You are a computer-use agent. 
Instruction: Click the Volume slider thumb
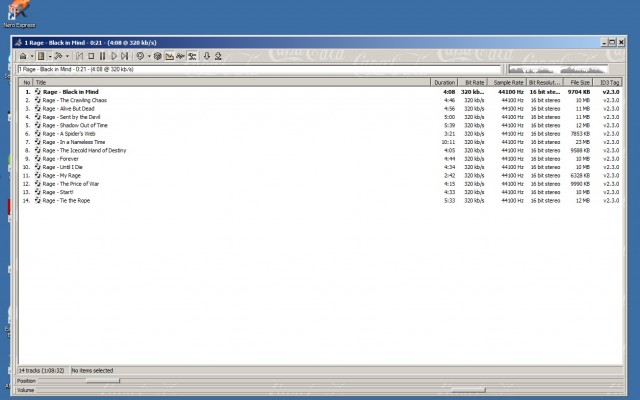(468, 390)
